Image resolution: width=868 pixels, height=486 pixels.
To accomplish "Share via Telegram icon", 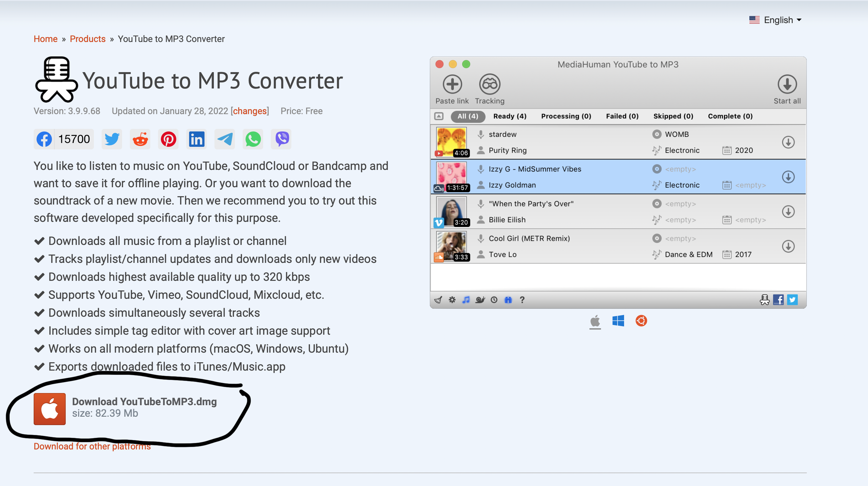I will click(x=225, y=139).
